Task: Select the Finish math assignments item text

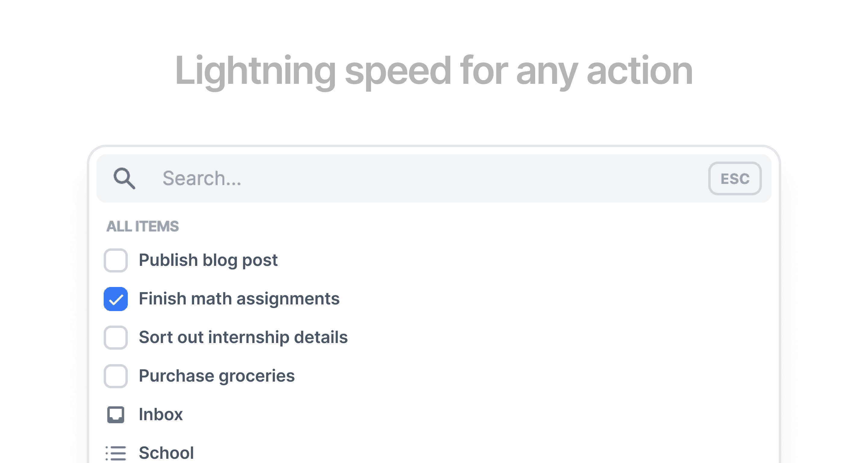Action: [239, 299]
